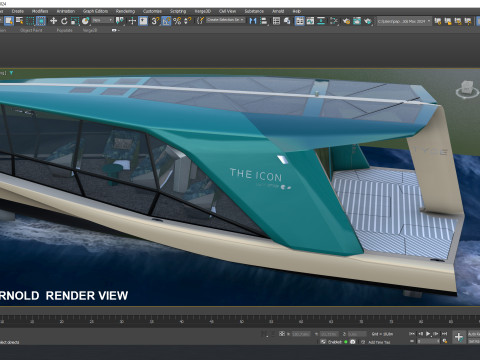Screen dimensions: 480x360
Task: Click the Schematic View icon
Action: [321, 21]
